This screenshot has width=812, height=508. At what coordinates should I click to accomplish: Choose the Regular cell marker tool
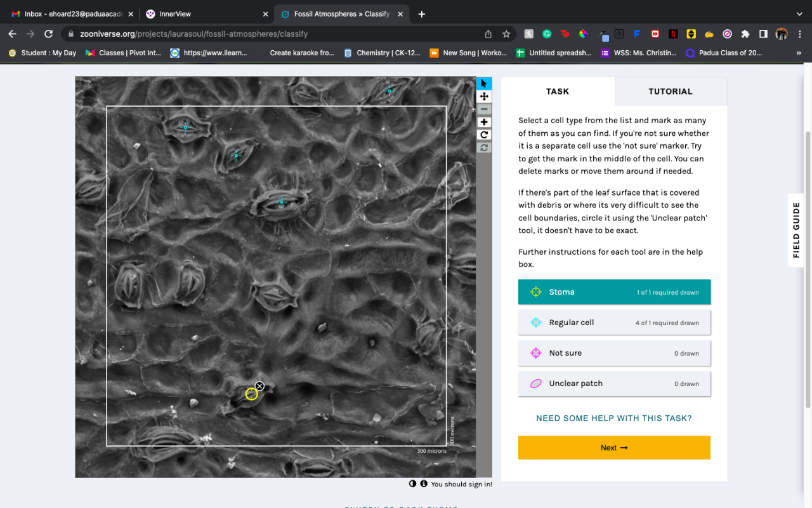coord(614,323)
